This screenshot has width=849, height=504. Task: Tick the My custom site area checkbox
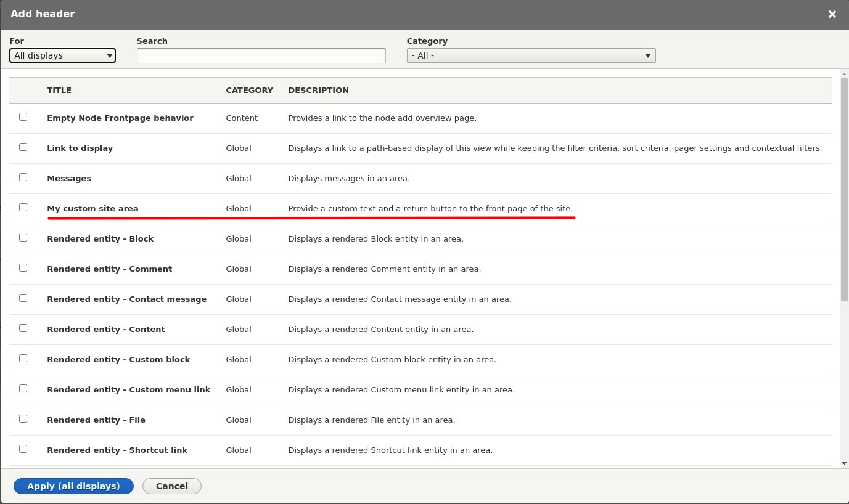coord(23,207)
